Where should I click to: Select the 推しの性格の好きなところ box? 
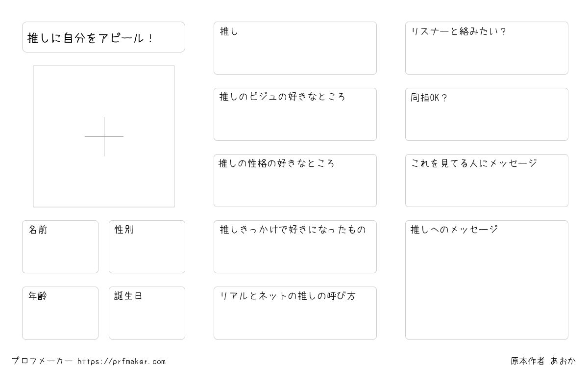295,181
